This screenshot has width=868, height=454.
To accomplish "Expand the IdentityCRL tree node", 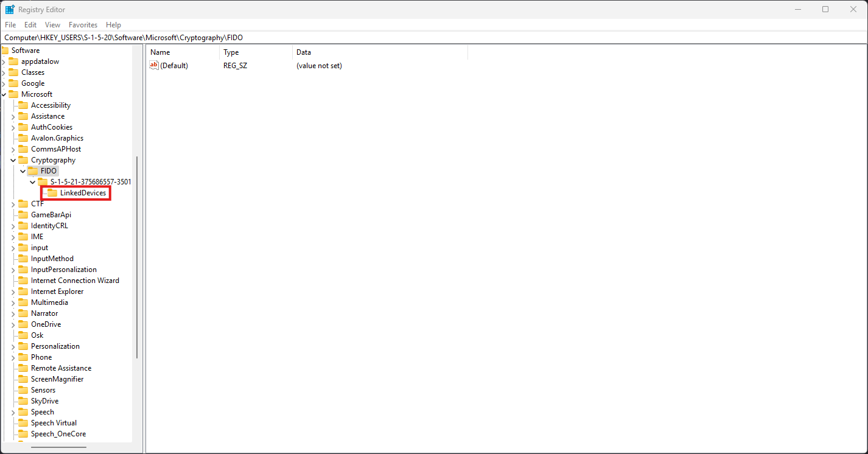I will click(x=13, y=226).
